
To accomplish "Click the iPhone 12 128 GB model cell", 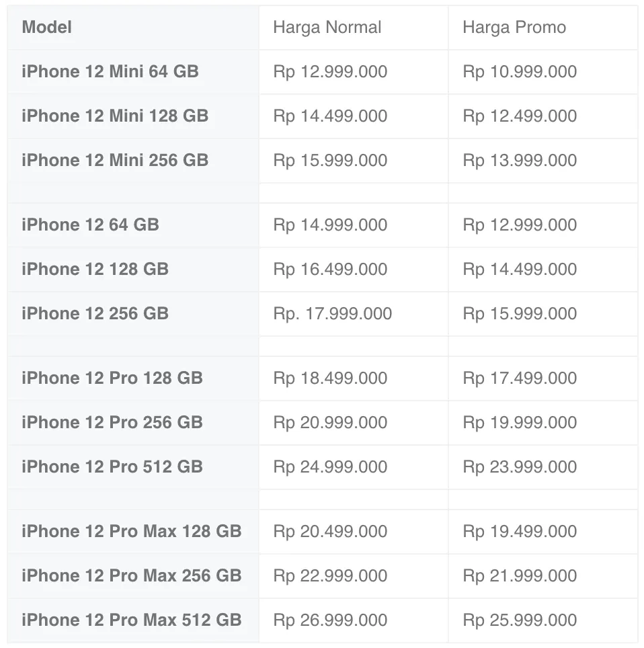I will pyautogui.click(x=95, y=270).
